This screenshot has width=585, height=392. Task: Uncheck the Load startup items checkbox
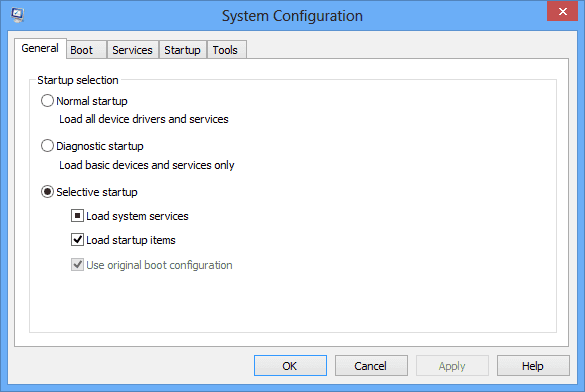(x=77, y=239)
